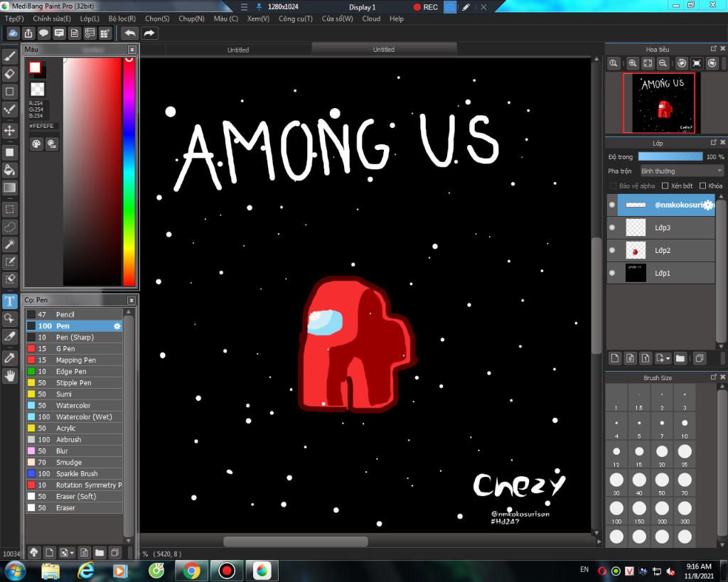The width and height of the screenshot is (728, 582).
Task: Open Internet Explorer from taskbar
Action: (86, 571)
